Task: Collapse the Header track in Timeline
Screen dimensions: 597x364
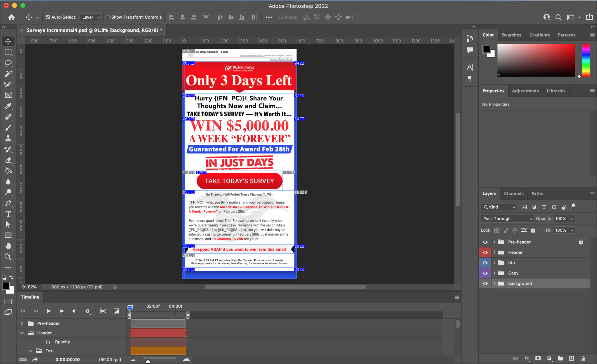Action: pyautogui.click(x=22, y=333)
